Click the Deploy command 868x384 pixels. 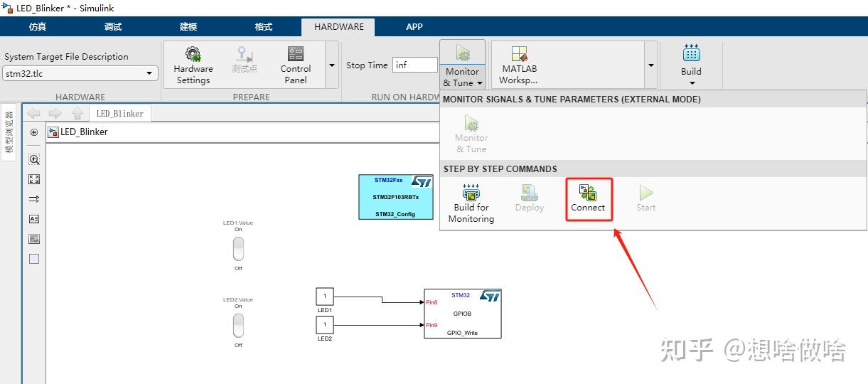pyautogui.click(x=529, y=198)
